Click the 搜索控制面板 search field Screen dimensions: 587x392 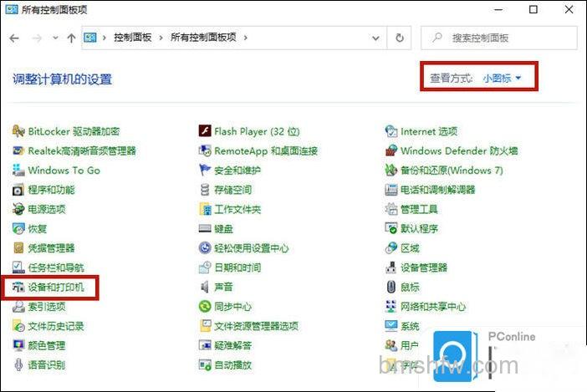pos(499,38)
